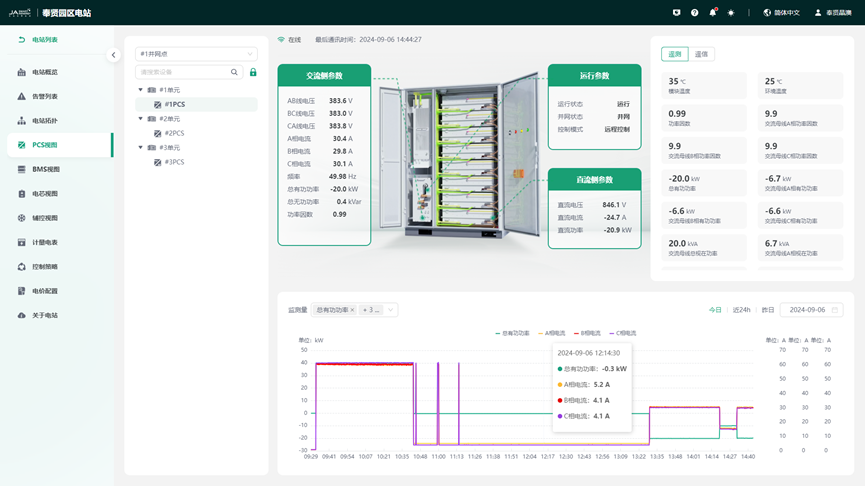Image resolution: width=865 pixels, height=486 pixels.
Task: Click 近24h time range link
Action: point(741,310)
